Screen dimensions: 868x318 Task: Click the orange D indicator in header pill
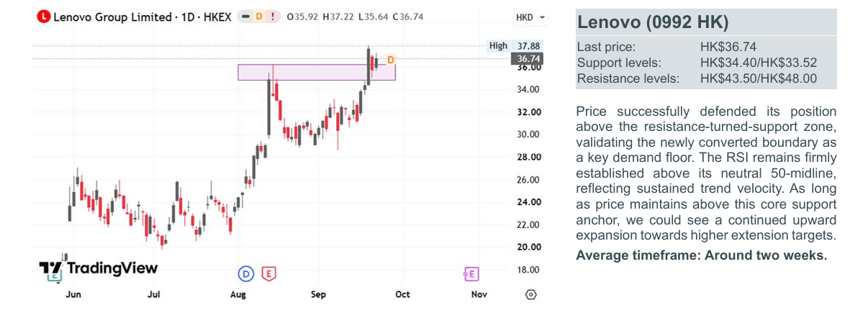point(259,17)
